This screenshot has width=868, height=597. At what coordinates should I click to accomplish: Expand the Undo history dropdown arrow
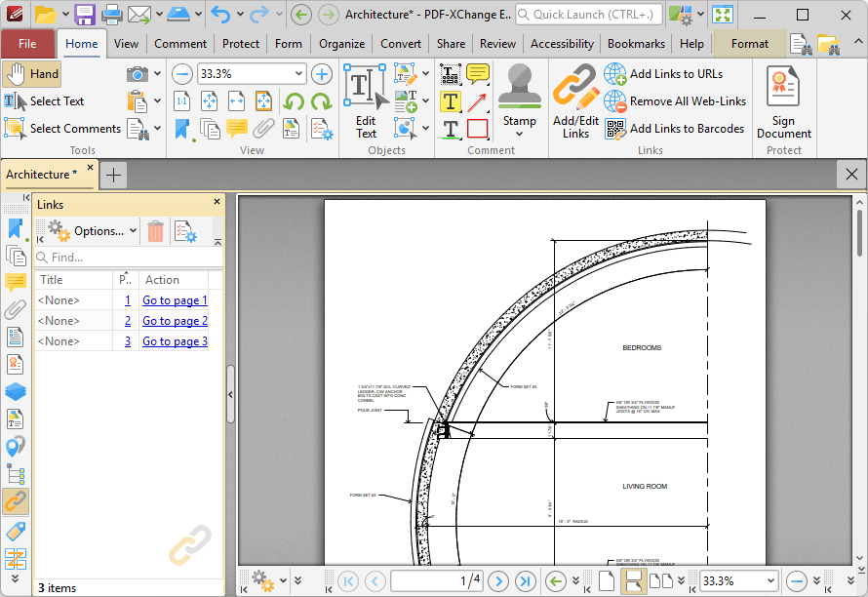[240, 15]
